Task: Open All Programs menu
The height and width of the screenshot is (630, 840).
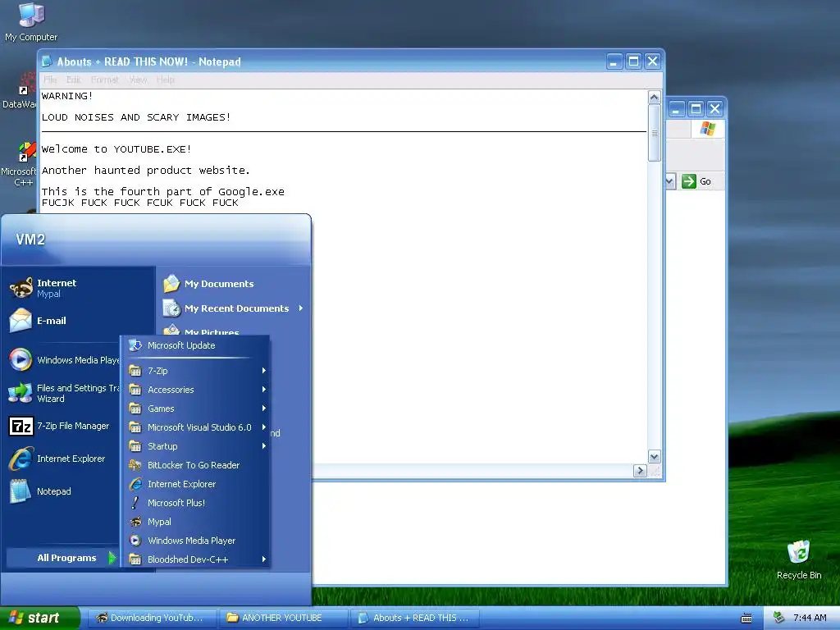Action: coord(62,558)
